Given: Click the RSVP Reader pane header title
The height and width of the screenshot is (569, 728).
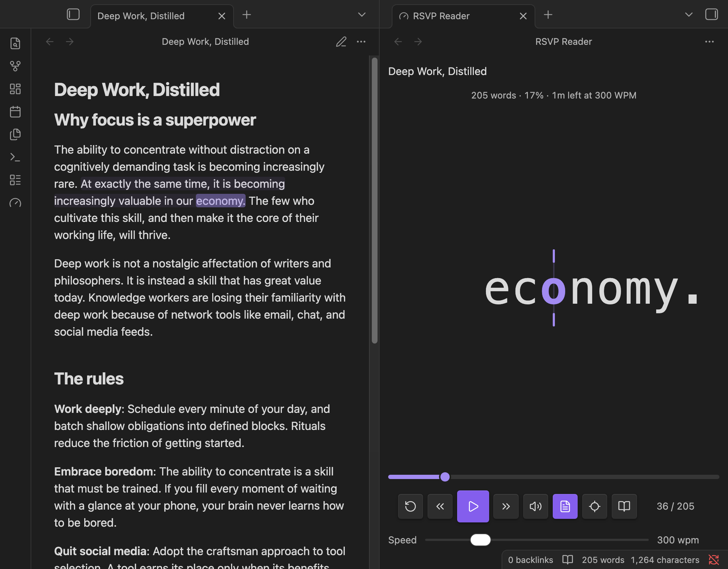Looking at the screenshot, I should (x=563, y=42).
